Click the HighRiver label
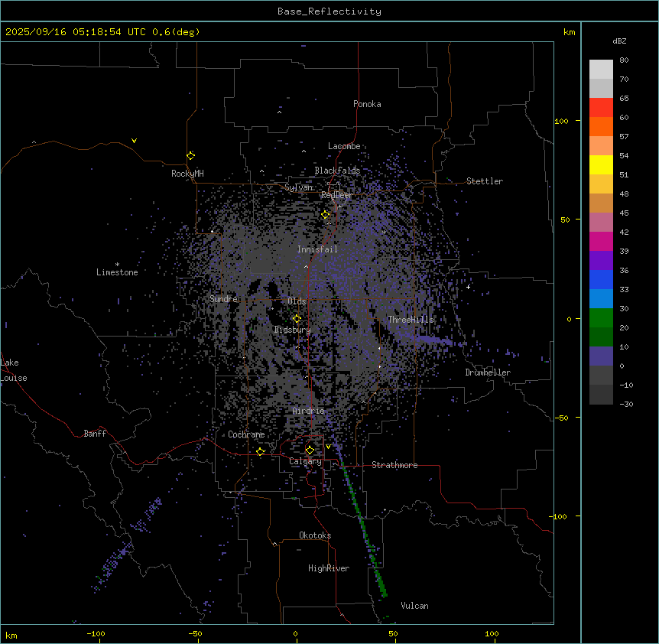The height and width of the screenshot is (644, 659). (329, 568)
